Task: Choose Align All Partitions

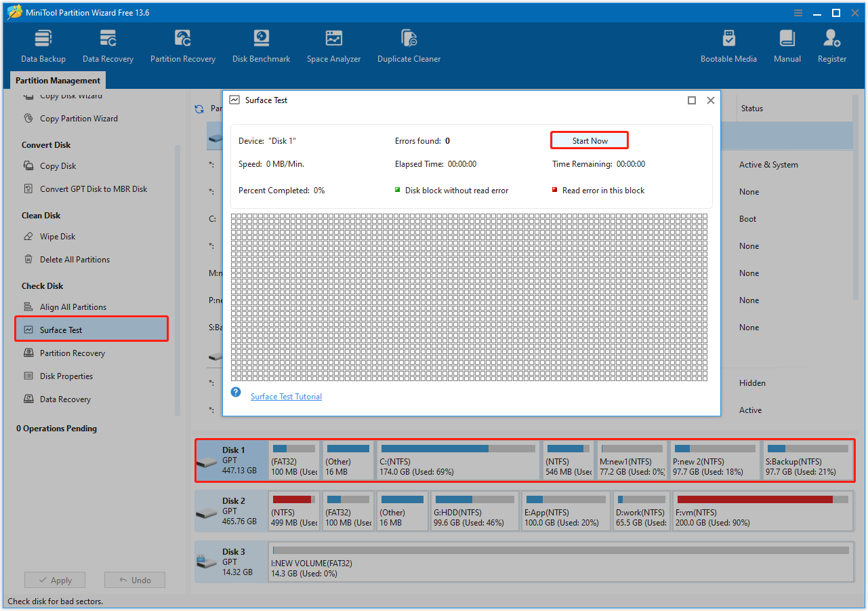Action: click(x=73, y=307)
